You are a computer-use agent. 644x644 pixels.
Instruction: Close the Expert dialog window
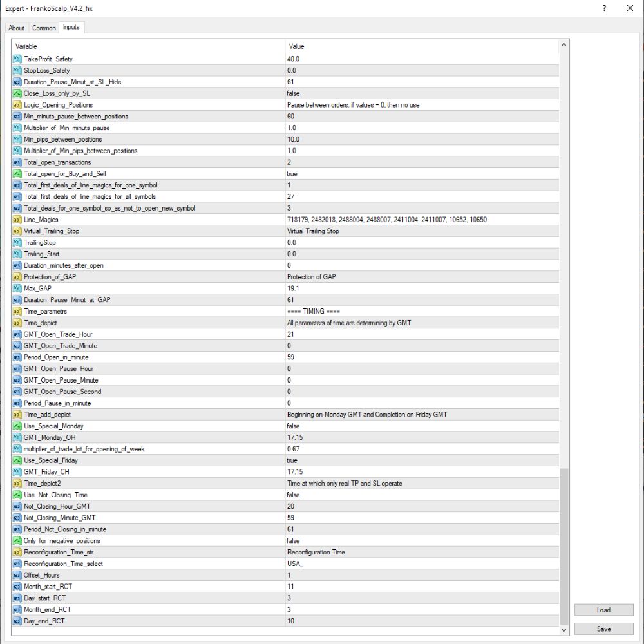630,8
